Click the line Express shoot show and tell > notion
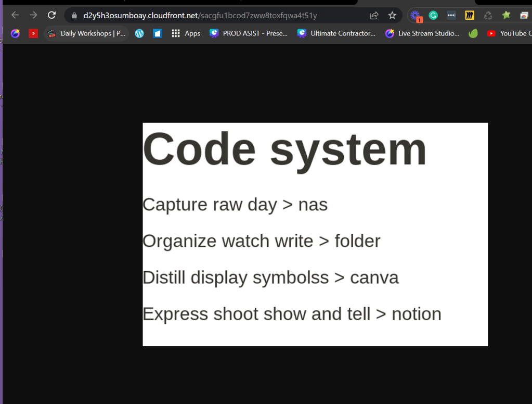This screenshot has height=404, width=532. 292,314
